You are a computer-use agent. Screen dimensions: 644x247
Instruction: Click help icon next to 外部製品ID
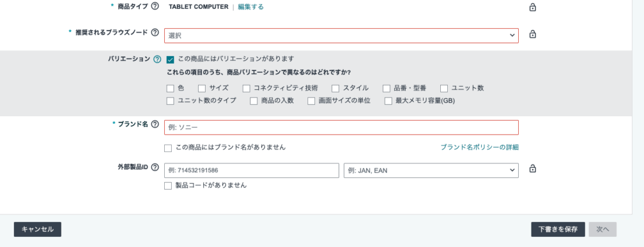coord(155,167)
